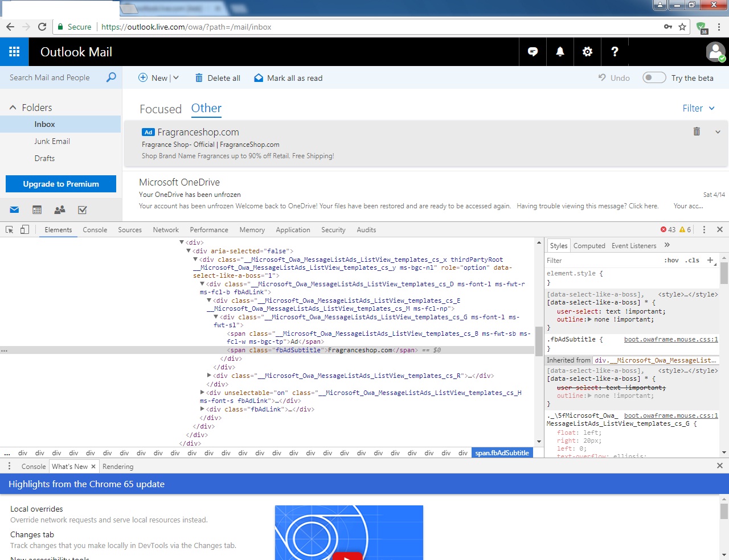Open the help question mark
The image size is (729, 560).
[x=615, y=52]
